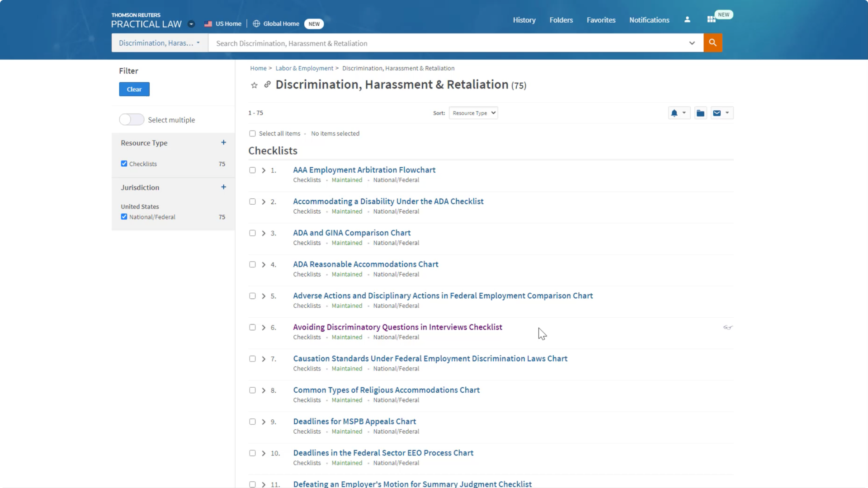
Task: Open the Notifications menu item
Action: click(x=649, y=20)
